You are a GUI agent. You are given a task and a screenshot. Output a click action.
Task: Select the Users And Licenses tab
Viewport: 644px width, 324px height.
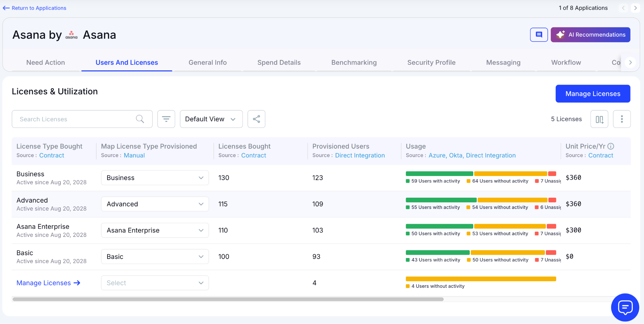tap(127, 63)
